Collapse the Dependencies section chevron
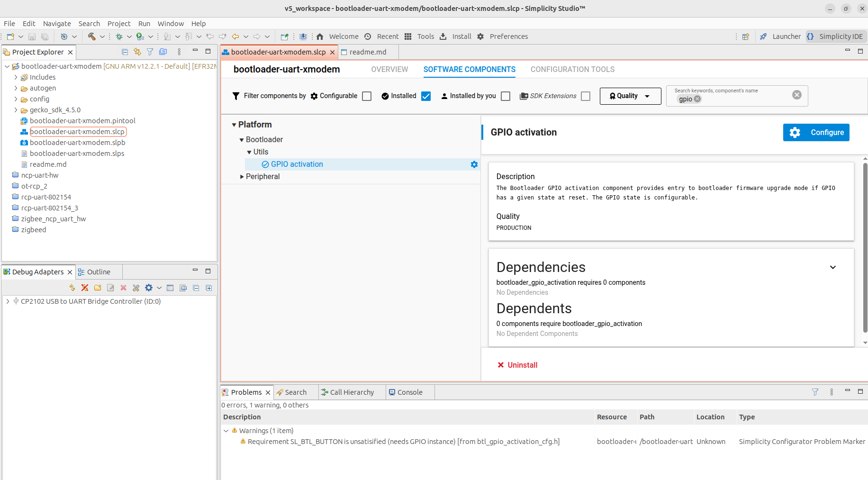Image resolution: width=868 pixels, height=480 pixels. click(x=832, y=267)
